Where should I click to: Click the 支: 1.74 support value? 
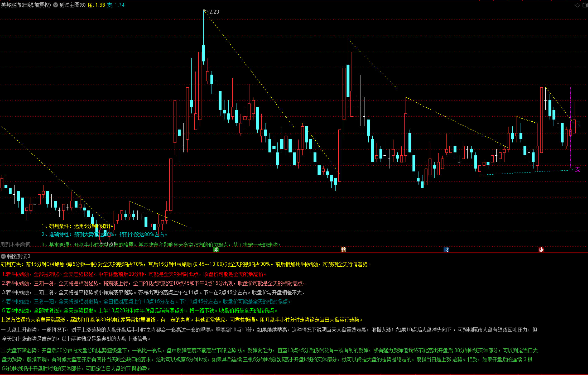point(116,5)
